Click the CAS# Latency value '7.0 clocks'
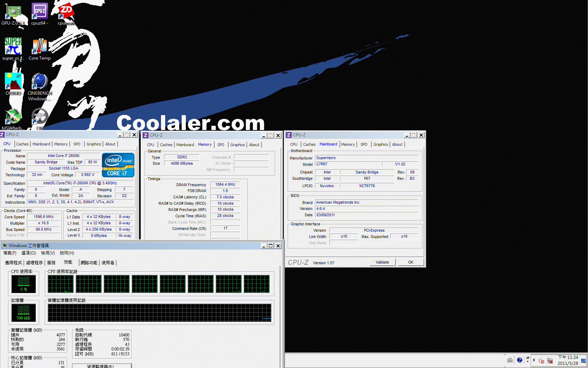The height and width of the screenshot is (368, 588). click(225, 197)
